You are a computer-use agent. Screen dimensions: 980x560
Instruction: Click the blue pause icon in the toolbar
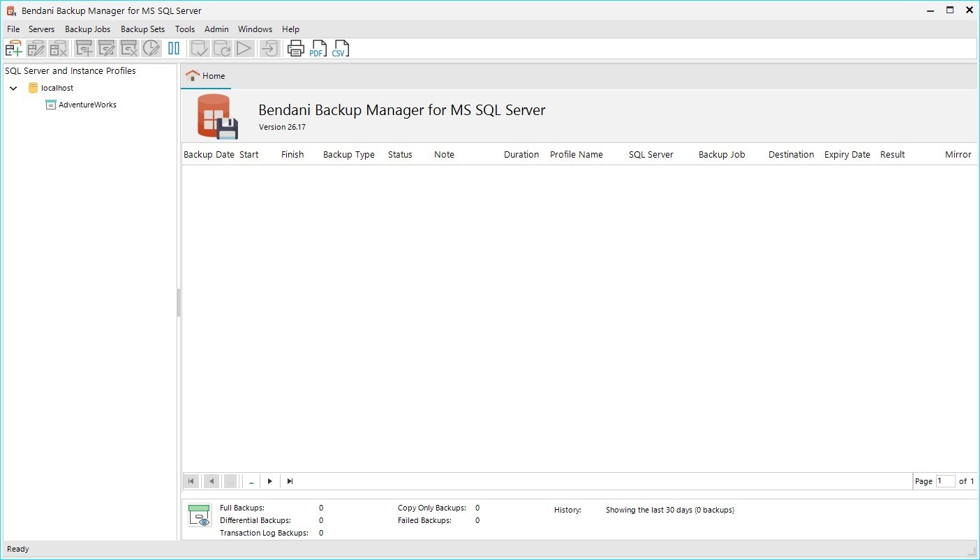pyautogui.click(x=174, y=48)
